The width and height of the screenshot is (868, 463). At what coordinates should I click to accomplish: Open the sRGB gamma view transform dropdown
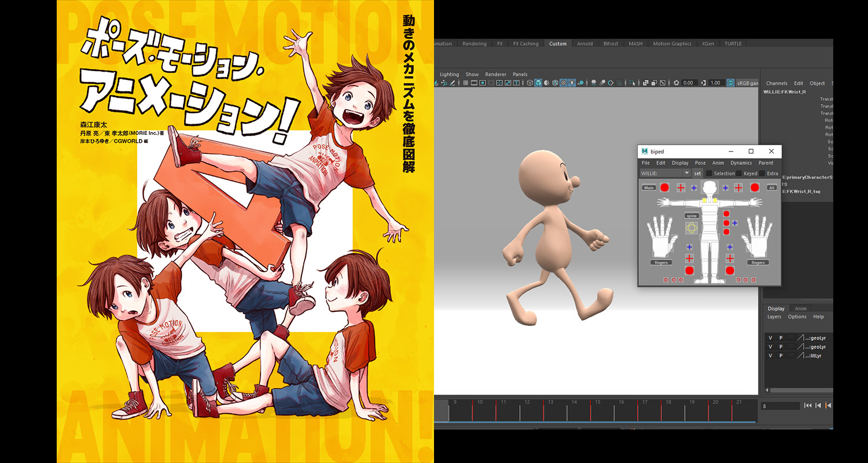746,83
